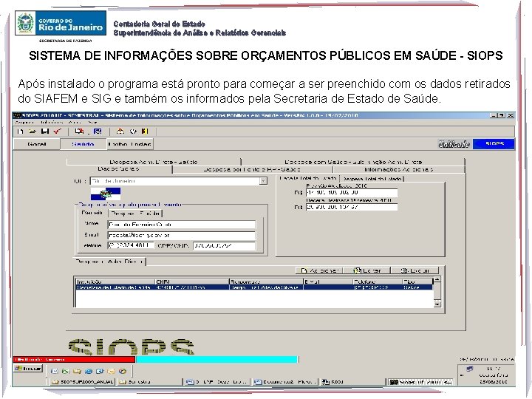Open the Siops UF 2010 taskbar item
The width and height of the screenshot is (532, 399).
coord(420,382)
